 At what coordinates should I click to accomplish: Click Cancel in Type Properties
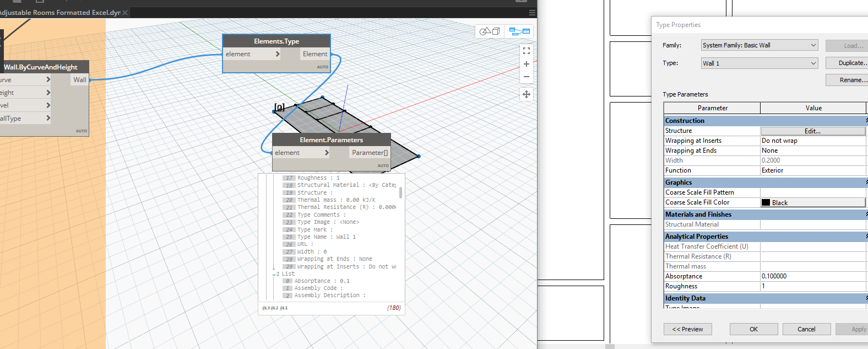point(806,329)
